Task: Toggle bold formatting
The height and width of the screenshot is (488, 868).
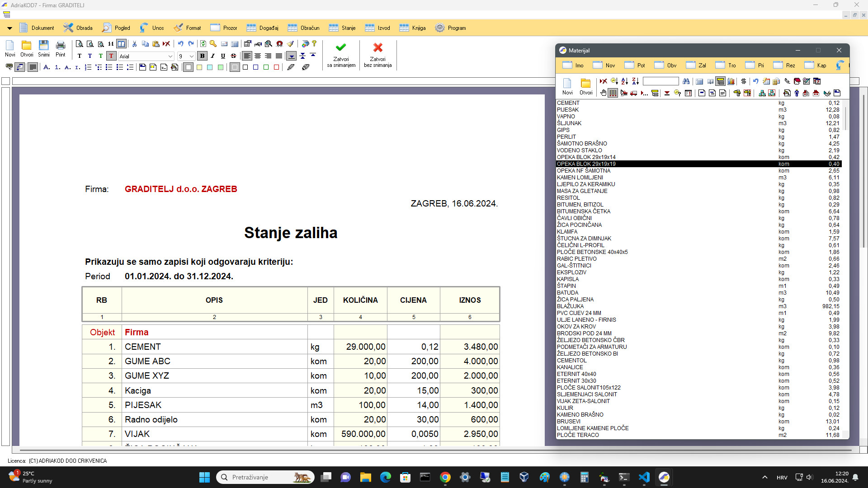Action: tap(202, 56)
